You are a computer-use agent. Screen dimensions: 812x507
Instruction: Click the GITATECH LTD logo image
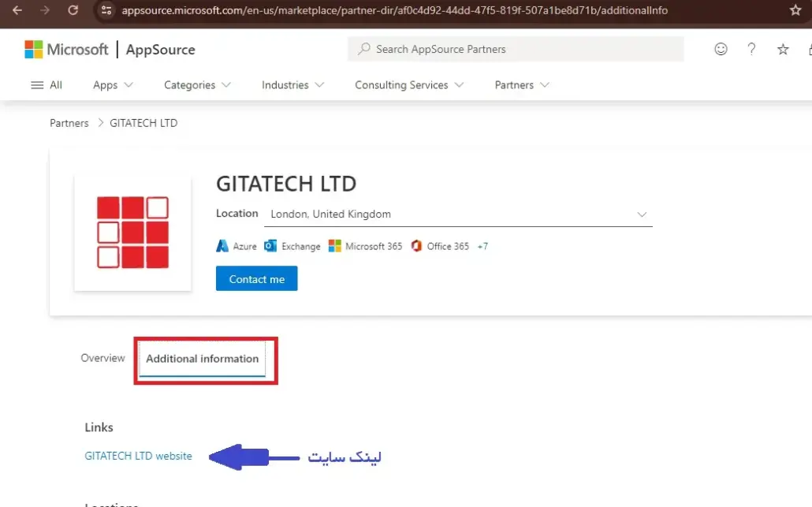pos(133,233)
